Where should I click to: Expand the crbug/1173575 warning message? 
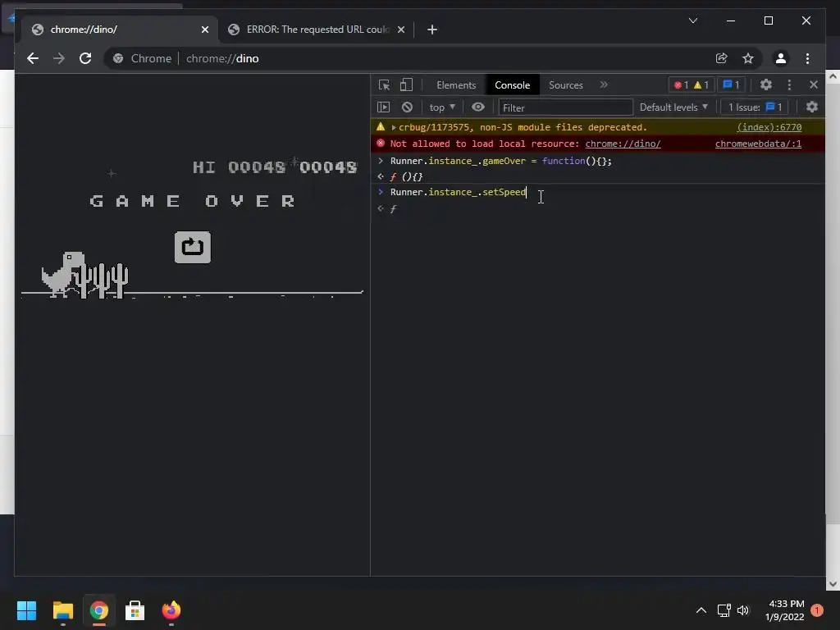(x=394, y=127)
